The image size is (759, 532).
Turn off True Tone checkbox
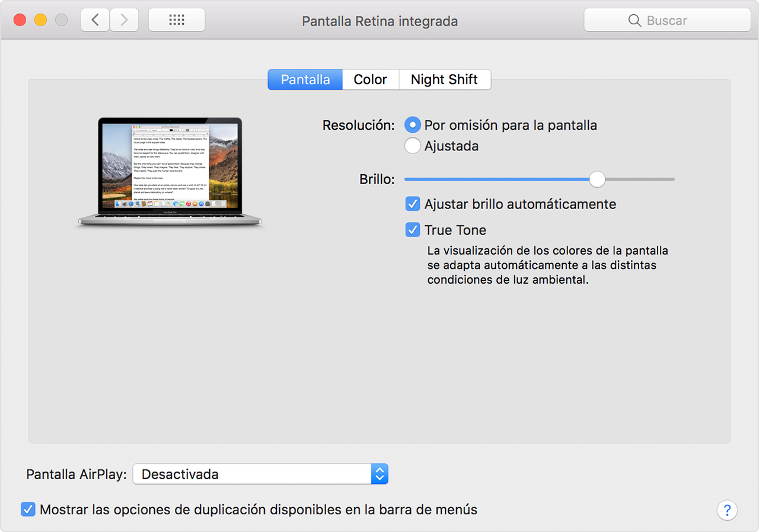point(413,230)
